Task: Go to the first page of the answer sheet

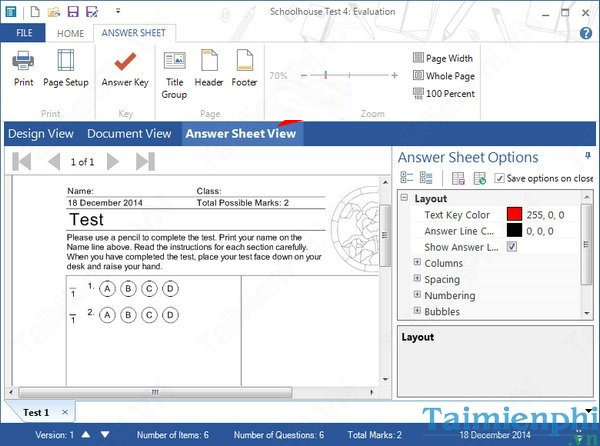Action: [22, 161]
